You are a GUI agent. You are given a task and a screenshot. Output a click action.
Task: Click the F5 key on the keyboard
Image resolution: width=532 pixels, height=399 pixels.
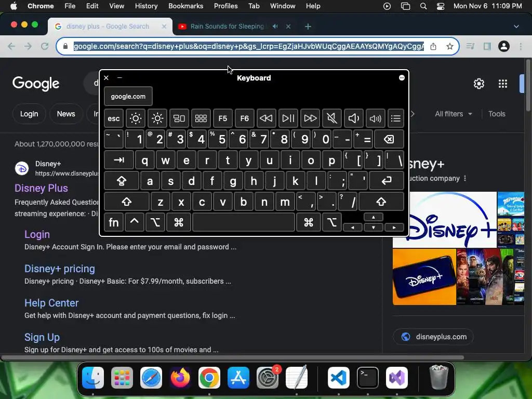(222, 118)
